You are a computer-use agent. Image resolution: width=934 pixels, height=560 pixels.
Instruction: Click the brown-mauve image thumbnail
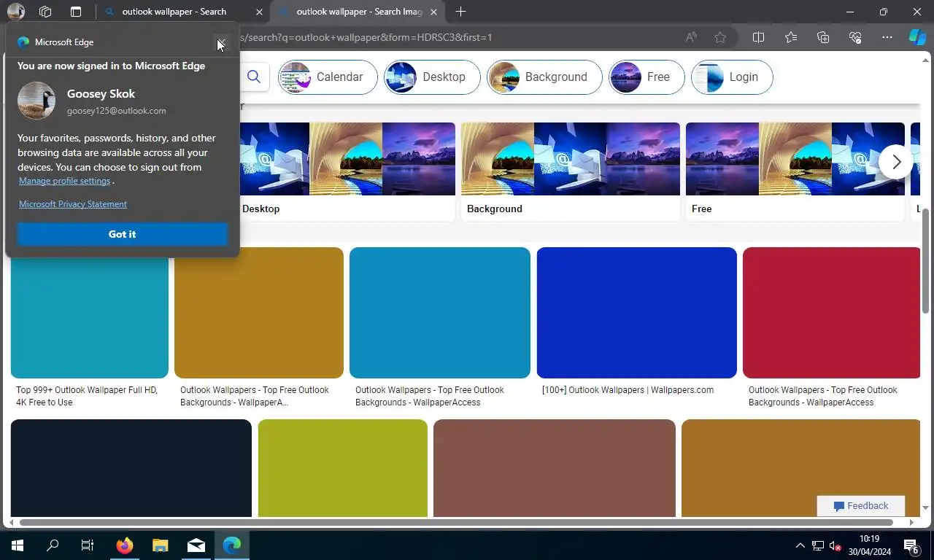click(x=555, y=467)
